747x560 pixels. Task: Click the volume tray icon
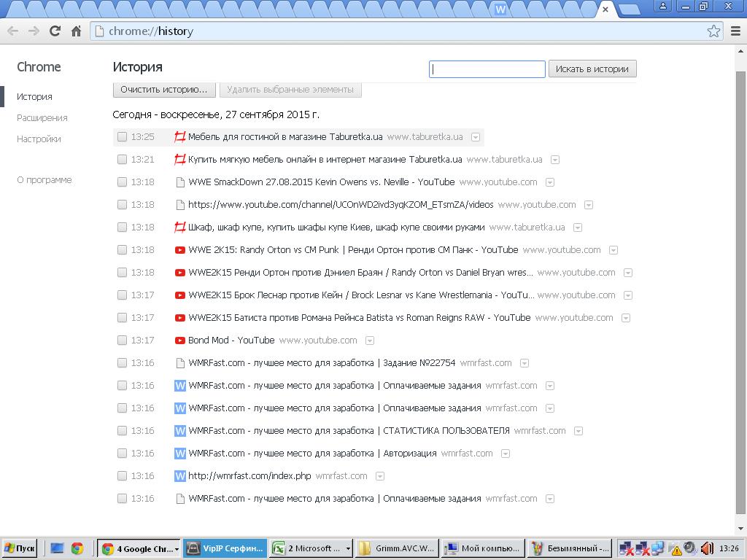(706, 548)
